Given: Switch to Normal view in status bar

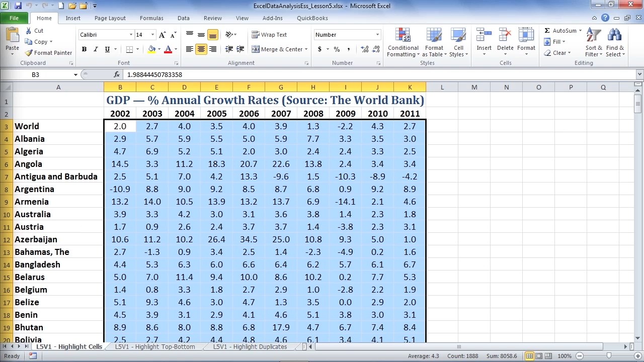Looking at the screenshot, I should click(x=529, y=356).
